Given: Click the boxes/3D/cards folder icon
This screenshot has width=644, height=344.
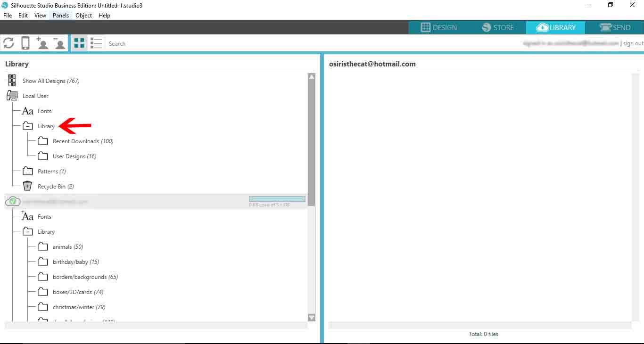Looking at the screenshot, I should 43,292.
